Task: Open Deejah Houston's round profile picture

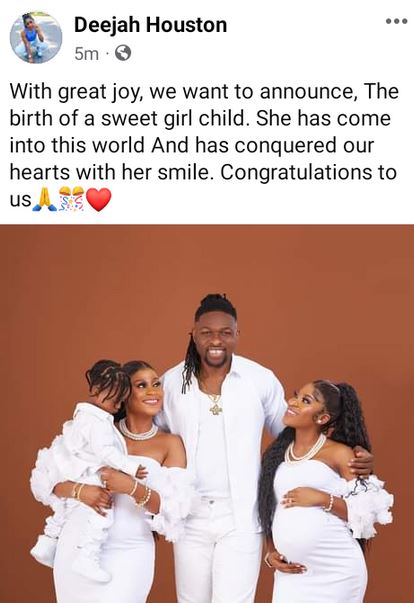Action: point(36,37)
